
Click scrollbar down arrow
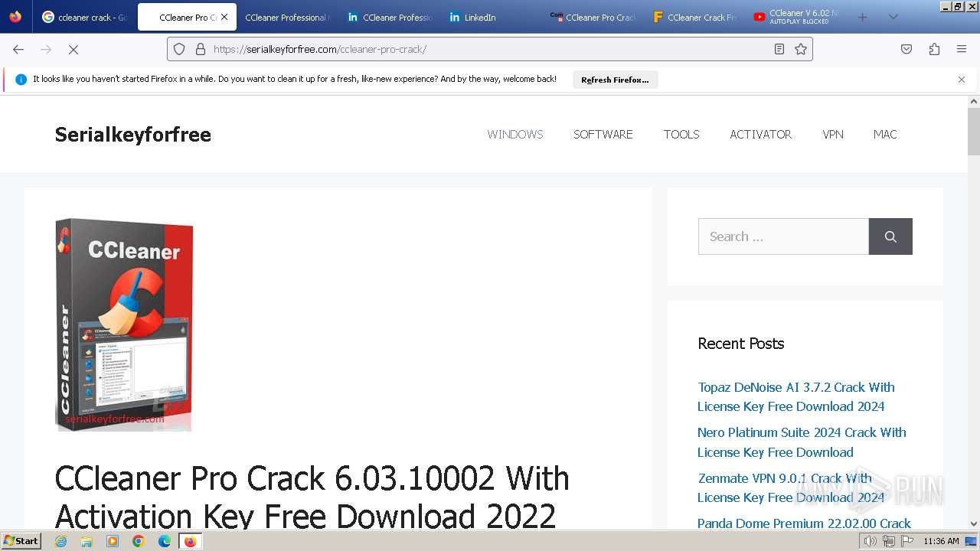point(974,524)
